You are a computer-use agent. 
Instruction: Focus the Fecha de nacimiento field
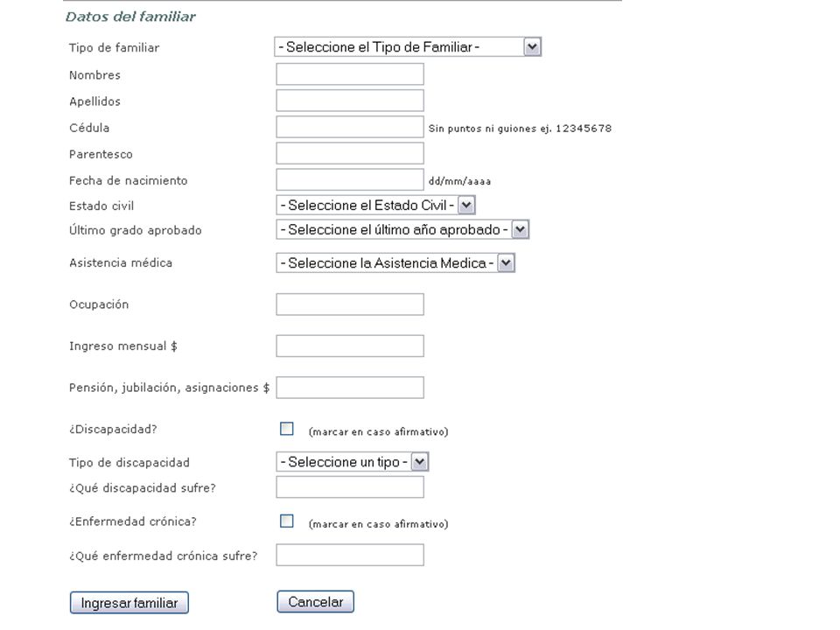(x=350, y=180)
